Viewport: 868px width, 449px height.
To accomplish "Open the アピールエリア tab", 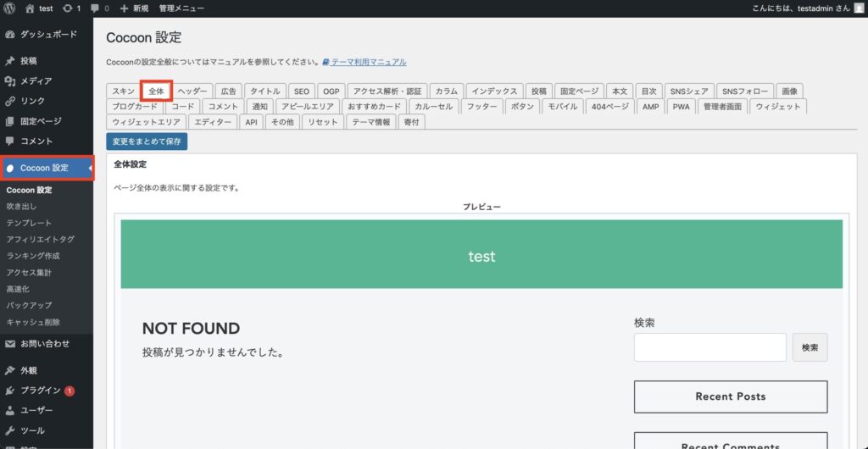I will (307, 107).
